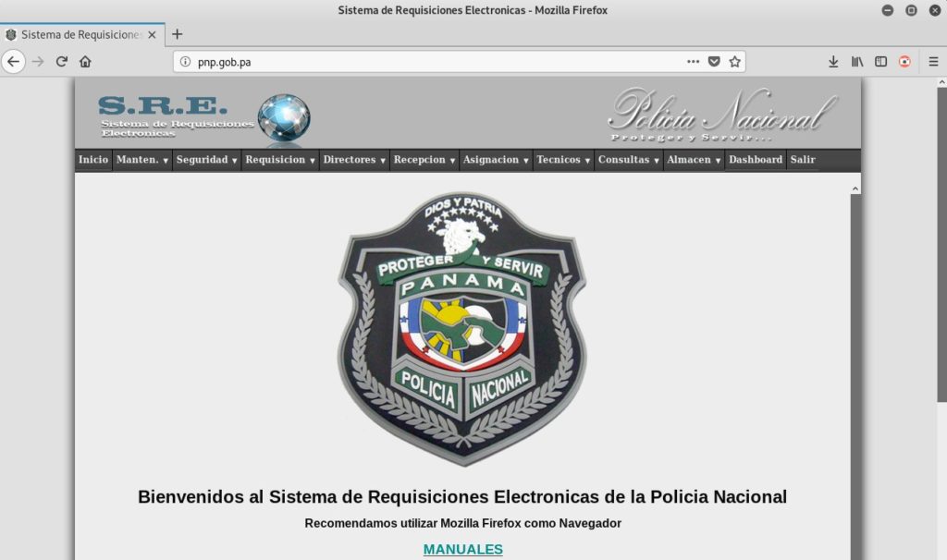Viewport: 947px width, 560px height.
Task: Expand the Asignacion dropdown menu
Action: [x=496, y=160]
